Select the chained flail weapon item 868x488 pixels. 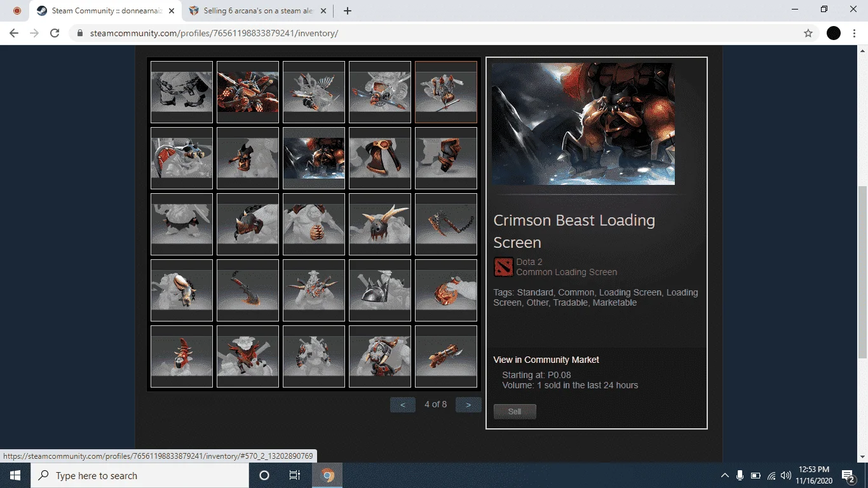click(x=446, y=224)
